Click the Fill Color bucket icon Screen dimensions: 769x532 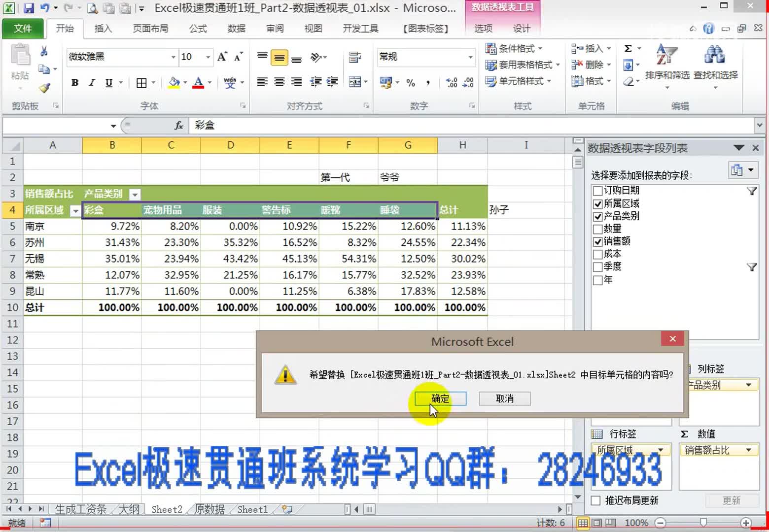tap(174, 83)
